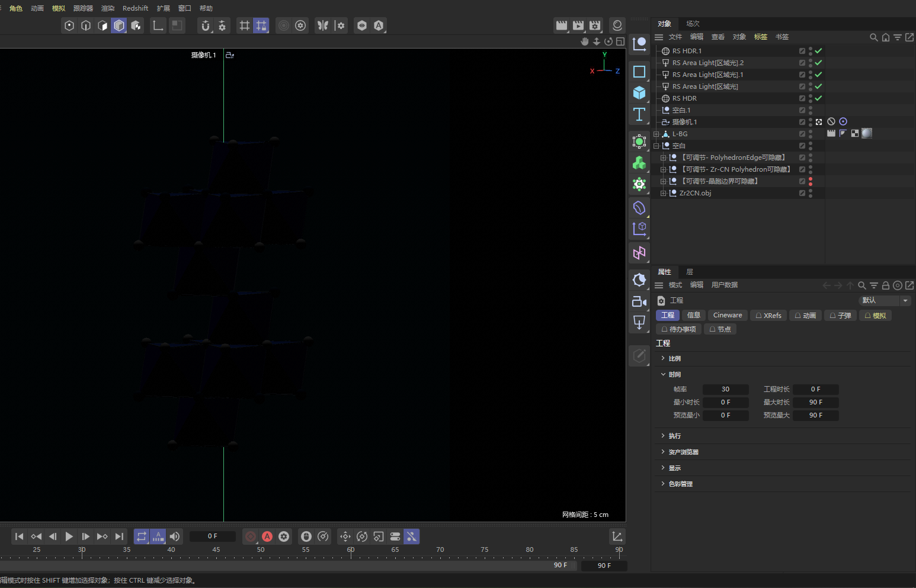916x588 pixels.
Task: Select the Text spline tool icon
Action: (639, 114)
